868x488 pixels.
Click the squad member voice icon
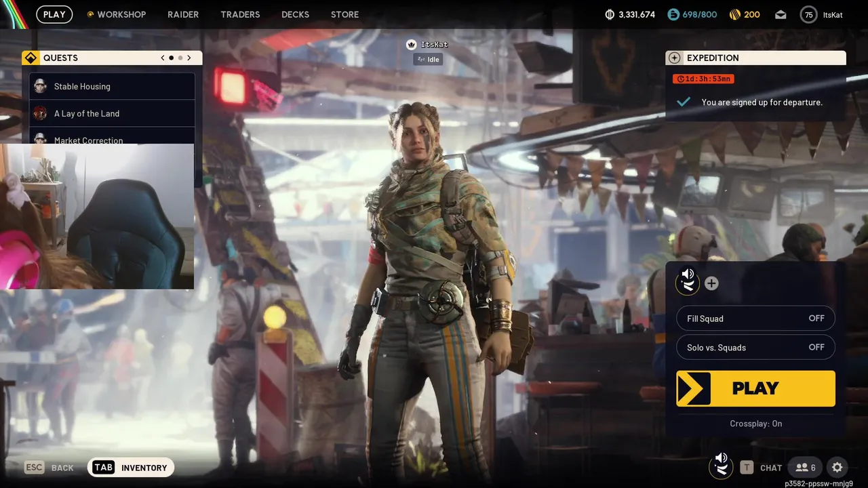[688, 281]
